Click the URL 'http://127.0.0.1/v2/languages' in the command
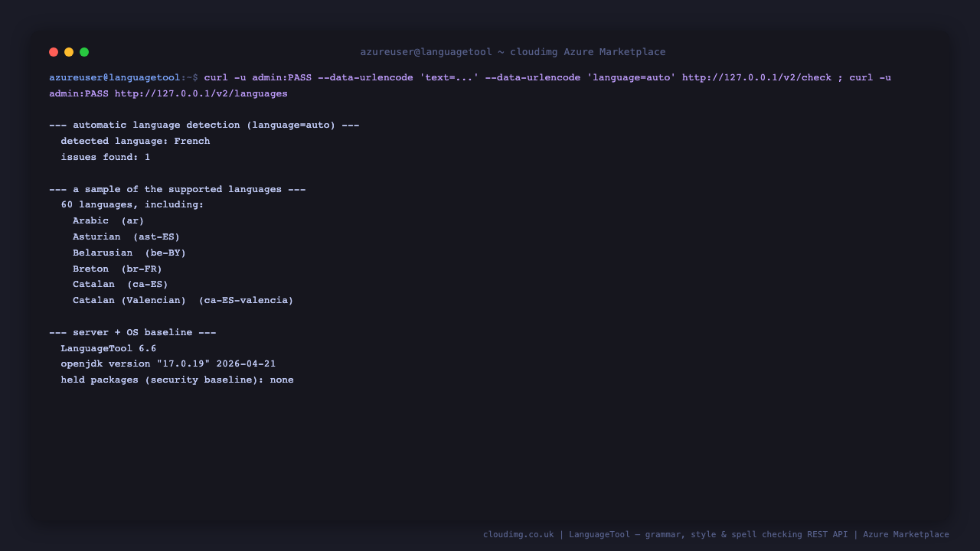This screenshot has height=551, width=980. pyautogui.click(x=201, y=93)
